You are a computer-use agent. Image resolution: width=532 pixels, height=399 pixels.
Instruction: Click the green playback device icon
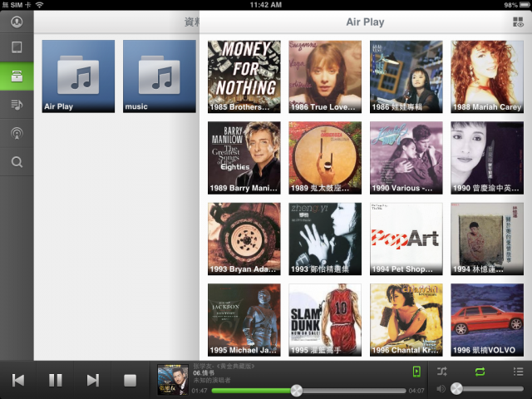416,372
